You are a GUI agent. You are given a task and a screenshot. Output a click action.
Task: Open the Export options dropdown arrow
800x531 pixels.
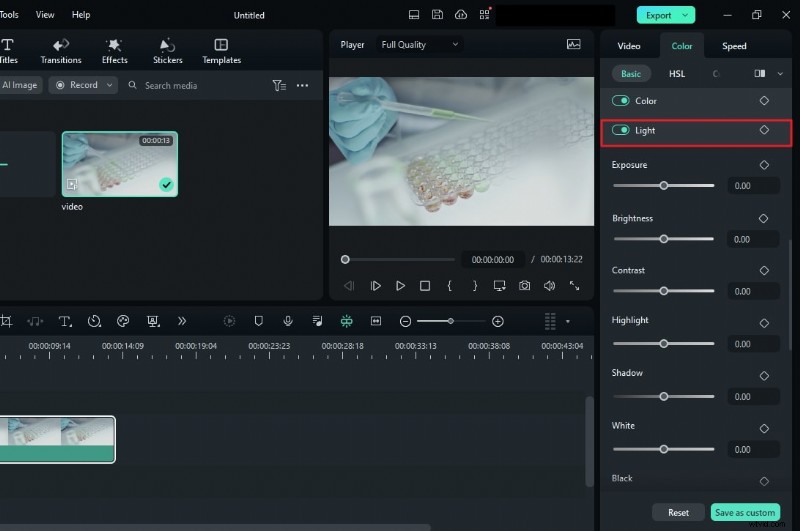pos(685,15)
